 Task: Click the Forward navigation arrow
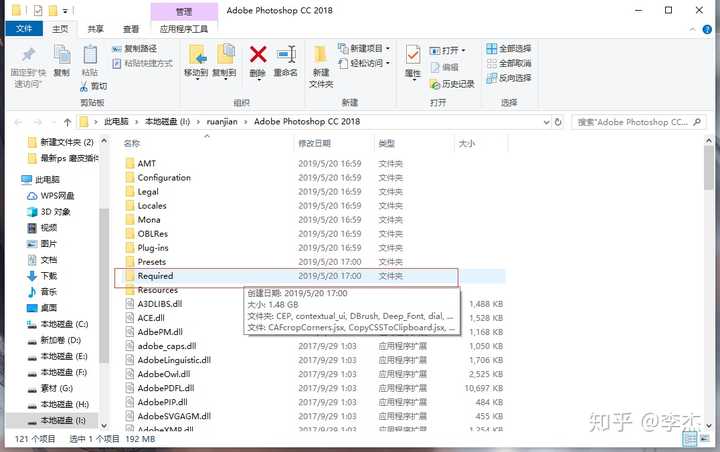tap(38, 122)
